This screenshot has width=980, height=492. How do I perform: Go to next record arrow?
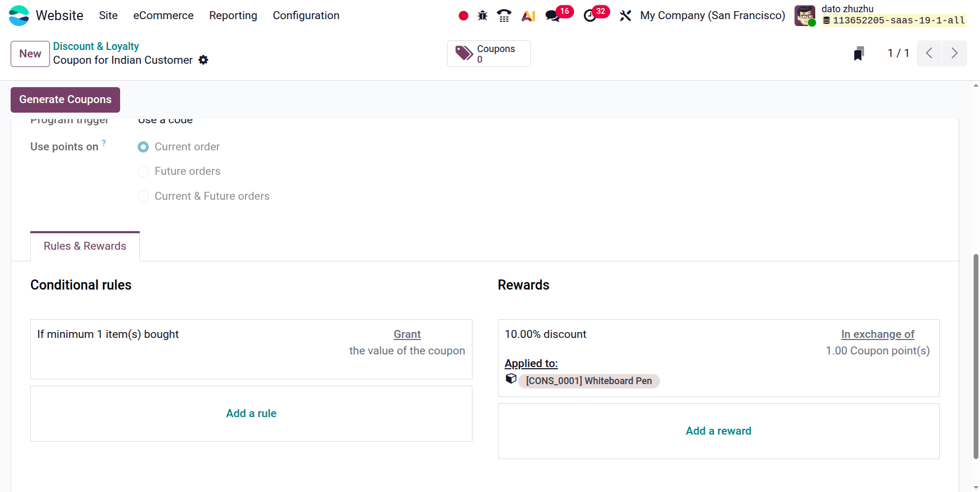click(x=954, y=53)
